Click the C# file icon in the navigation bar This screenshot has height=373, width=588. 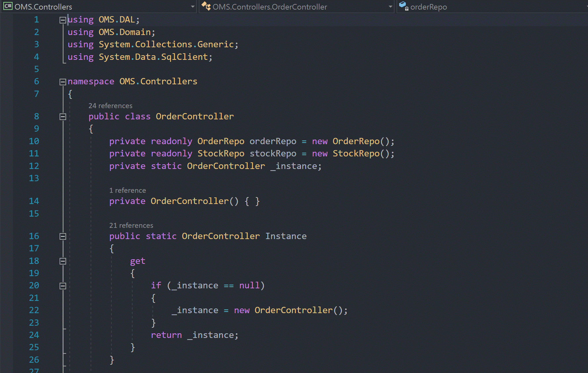coord(8,6)
